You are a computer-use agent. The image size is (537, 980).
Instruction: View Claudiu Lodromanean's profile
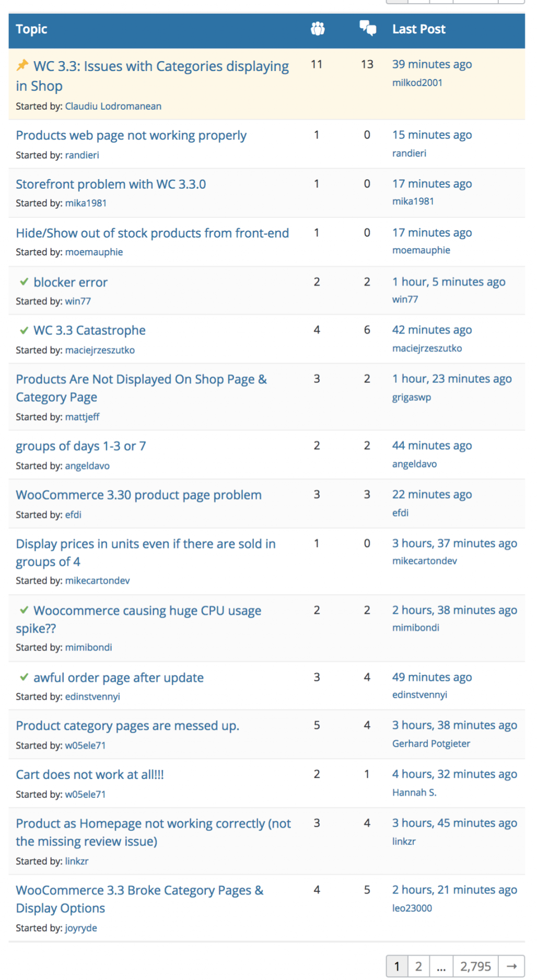pos(113,106)
